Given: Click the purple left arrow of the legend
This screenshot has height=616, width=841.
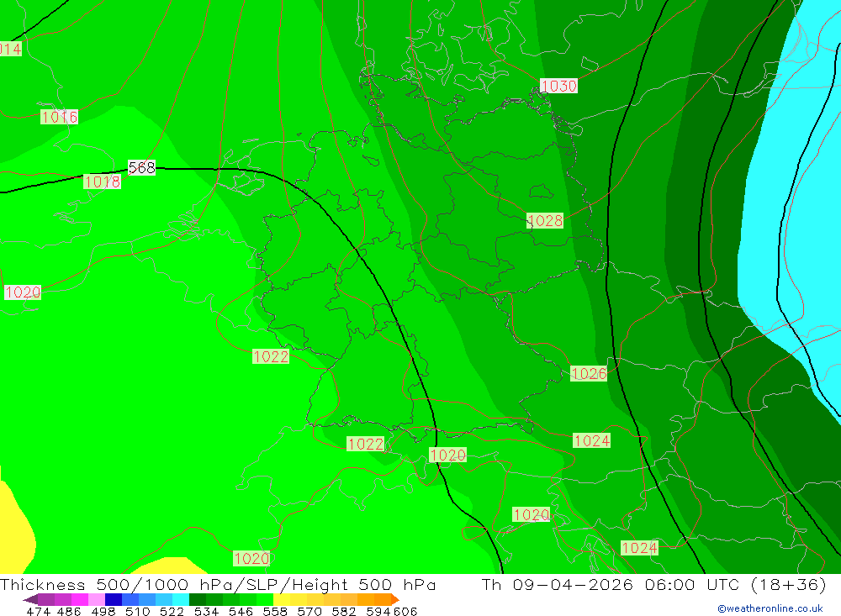Looking at the screenshot, I should (30, 599).
